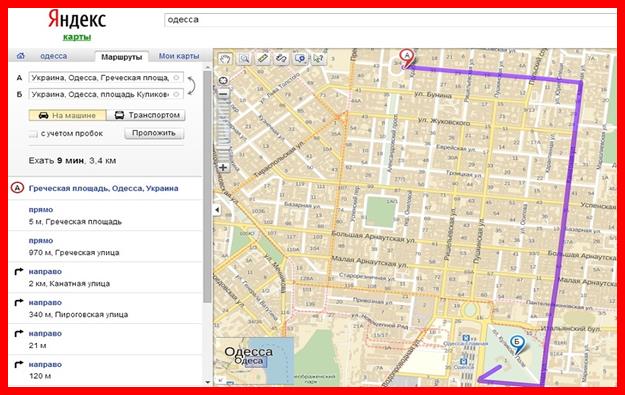This screenshot has width=625, height=395.
Task: Click the 2 км, Канатная улица text
Action: pos(69,284)
